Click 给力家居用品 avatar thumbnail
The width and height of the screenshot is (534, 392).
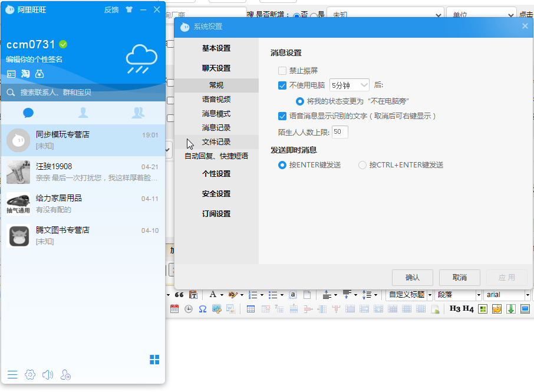tap(18, 203)
